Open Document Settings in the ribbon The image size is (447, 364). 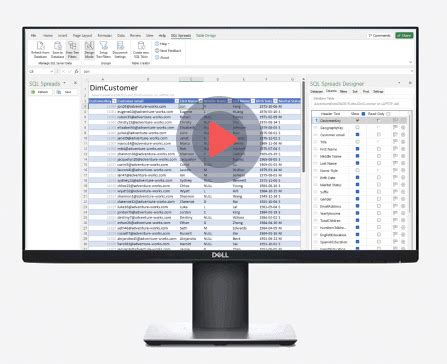(x=120, y=50)
